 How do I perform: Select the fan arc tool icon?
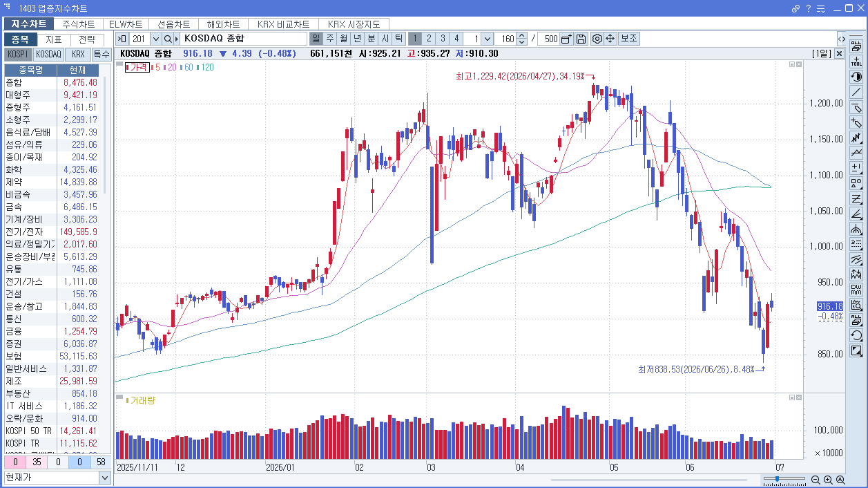(x=856, y=229)
